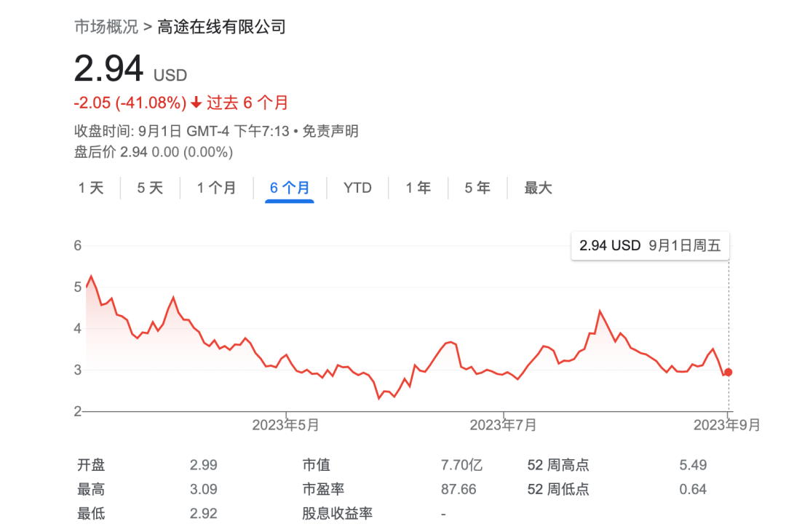
Task: Click the 最低 label
Action: 91,514
